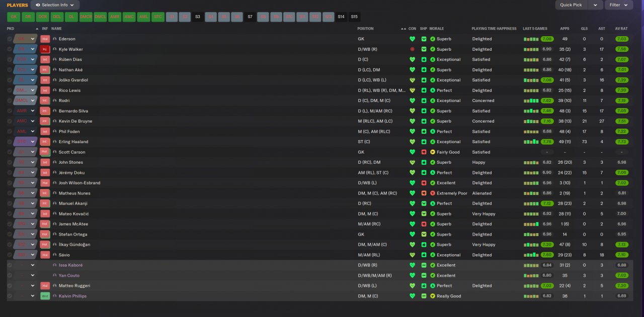Toggle the picked checkmark for Scott Carson
644x317 pixels.
click(x=10, y=152)
